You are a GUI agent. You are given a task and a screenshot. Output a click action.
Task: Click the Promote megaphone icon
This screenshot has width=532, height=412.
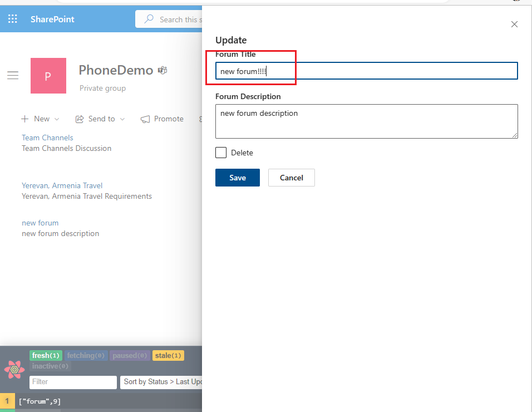145,119
